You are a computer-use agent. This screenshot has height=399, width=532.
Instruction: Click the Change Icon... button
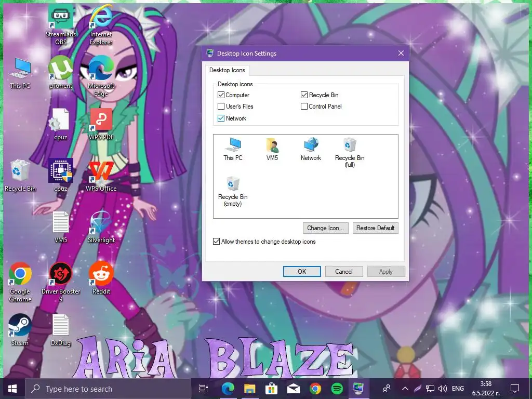coord(325,228)
